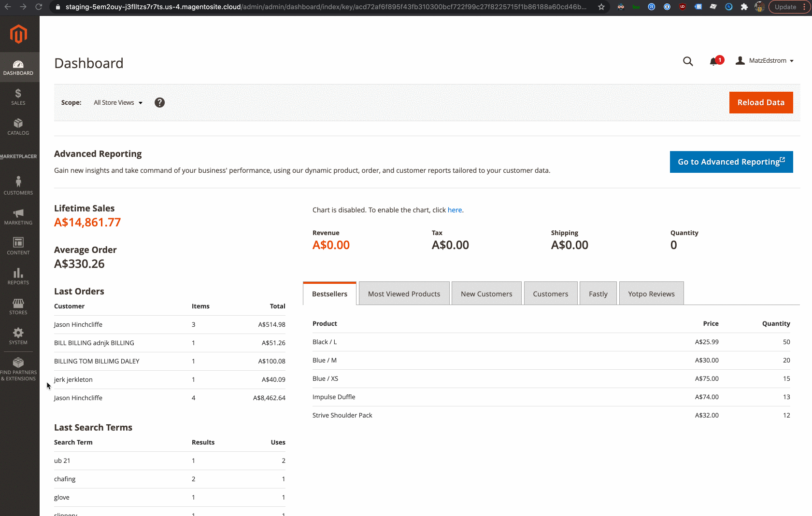Bookmark the page with the star icon
Image resolution: width=812 pixels, height=516 pixels.
[601, 7]
